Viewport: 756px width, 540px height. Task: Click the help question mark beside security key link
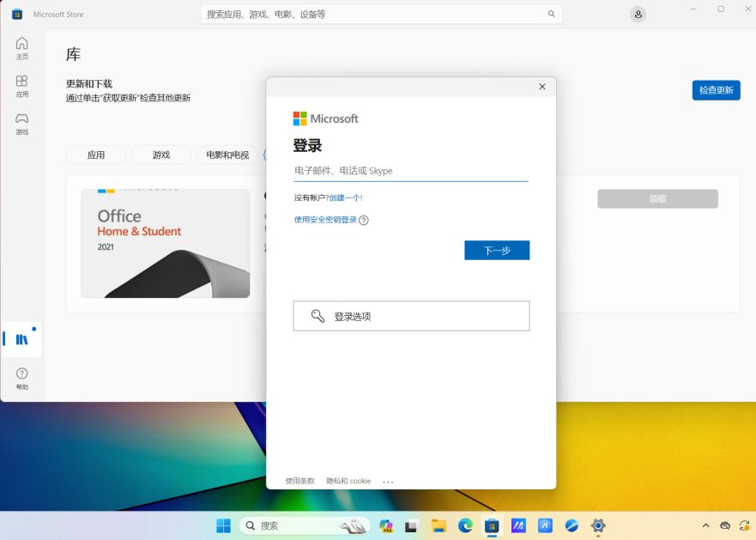pos(364,221)
